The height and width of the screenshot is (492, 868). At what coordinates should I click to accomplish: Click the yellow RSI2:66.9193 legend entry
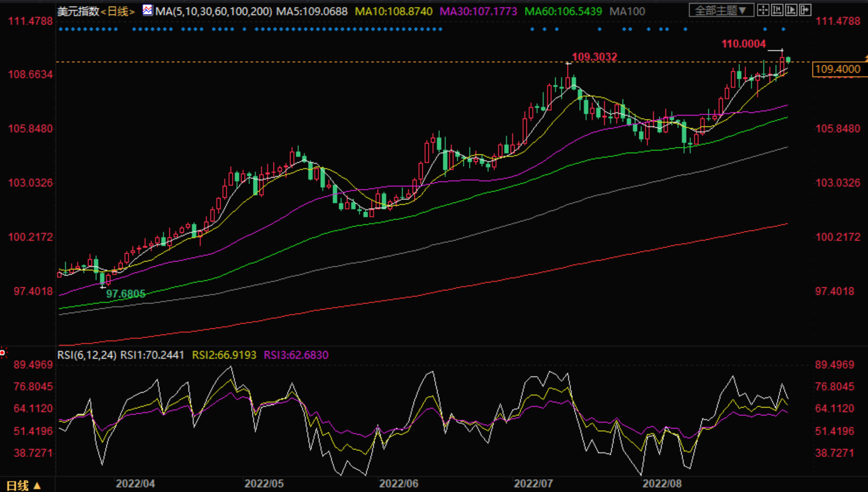(224, 355)
